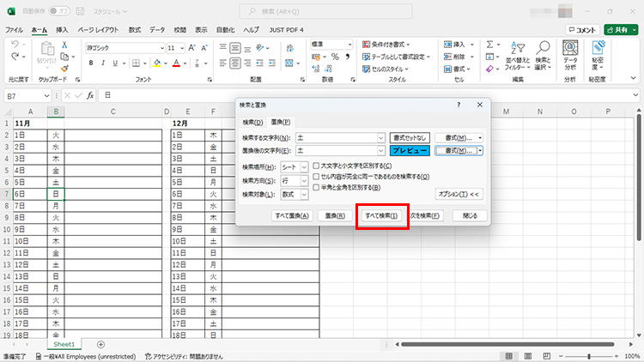Click the すべて置換 button
This screenshot has width=644, height=362.
tap(293, 215)
